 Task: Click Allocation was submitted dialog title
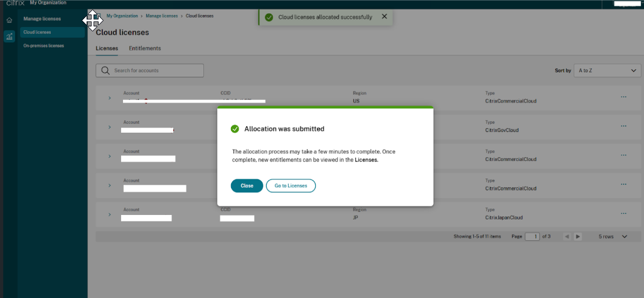(284, 129)
